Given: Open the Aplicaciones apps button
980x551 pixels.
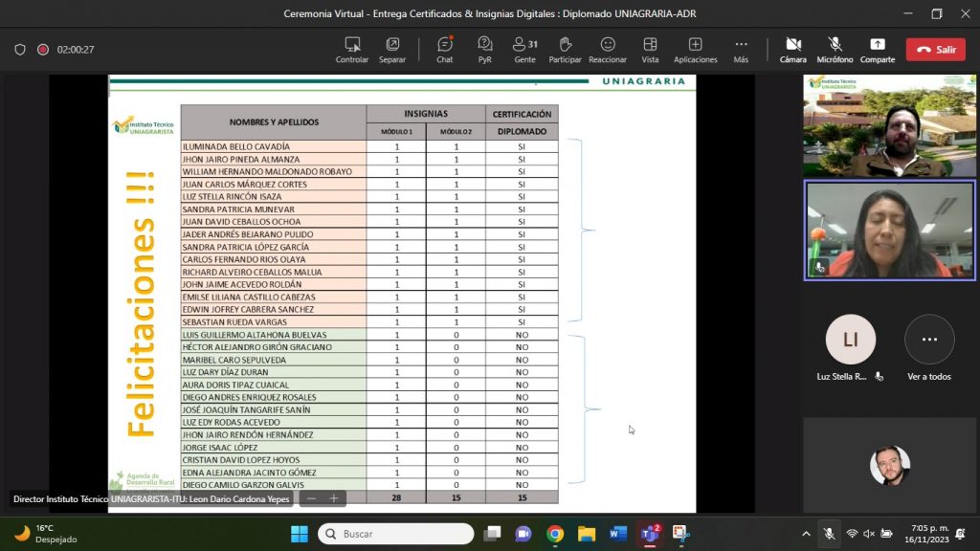Looking at the screenshot, I should click(x=695, y=49).
